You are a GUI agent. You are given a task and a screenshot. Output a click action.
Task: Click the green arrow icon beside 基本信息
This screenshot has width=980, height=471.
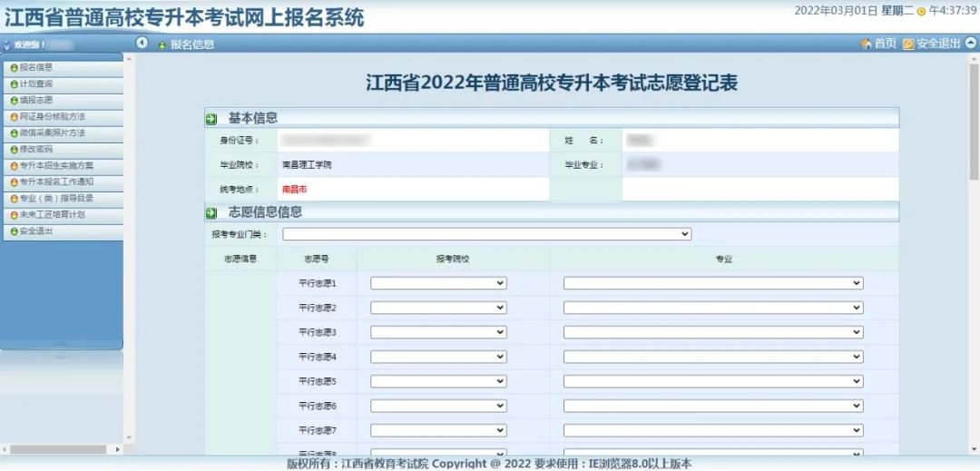(211, 119)
